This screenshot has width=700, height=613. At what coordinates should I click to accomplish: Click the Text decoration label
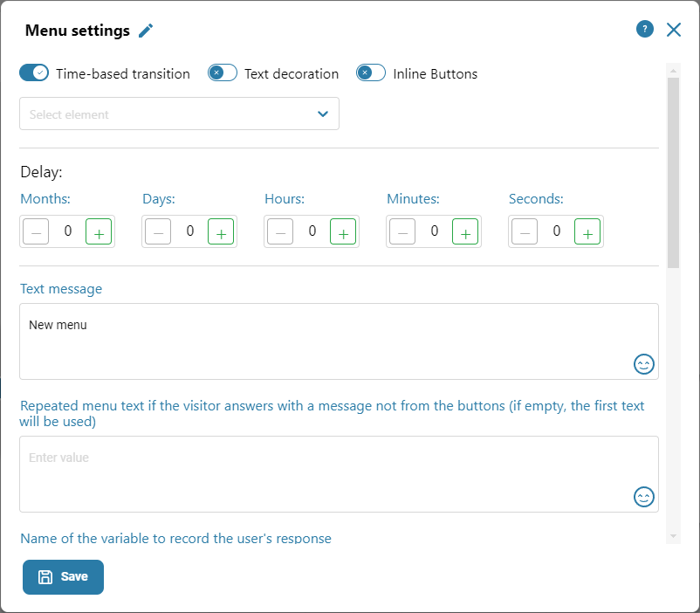tap(292, 73)
